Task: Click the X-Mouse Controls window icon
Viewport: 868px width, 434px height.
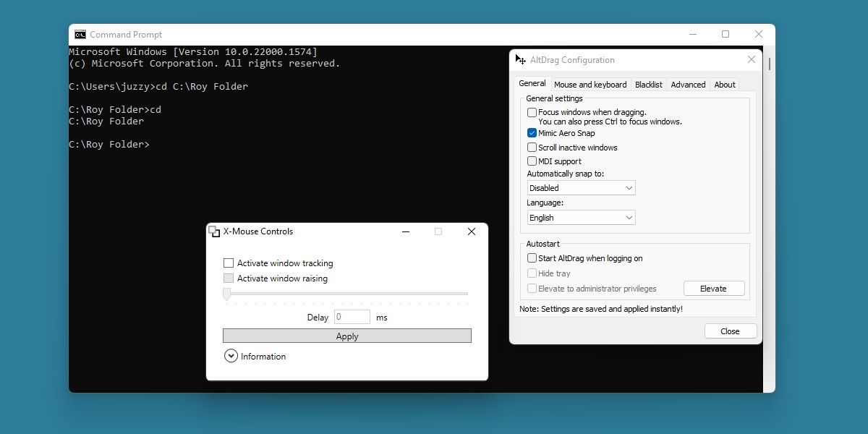Action: 214,231
